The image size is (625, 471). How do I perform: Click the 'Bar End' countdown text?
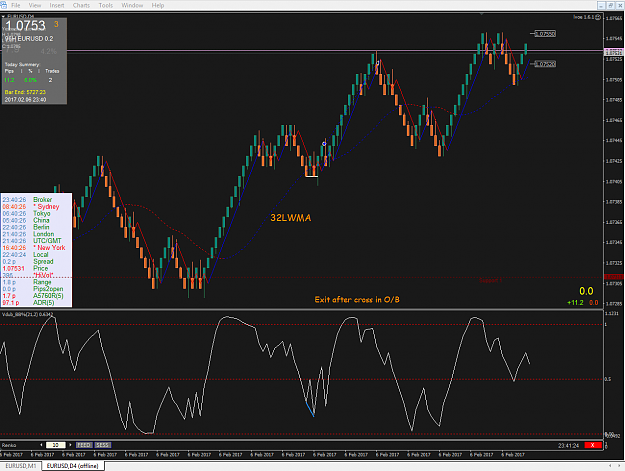[25, 92]
